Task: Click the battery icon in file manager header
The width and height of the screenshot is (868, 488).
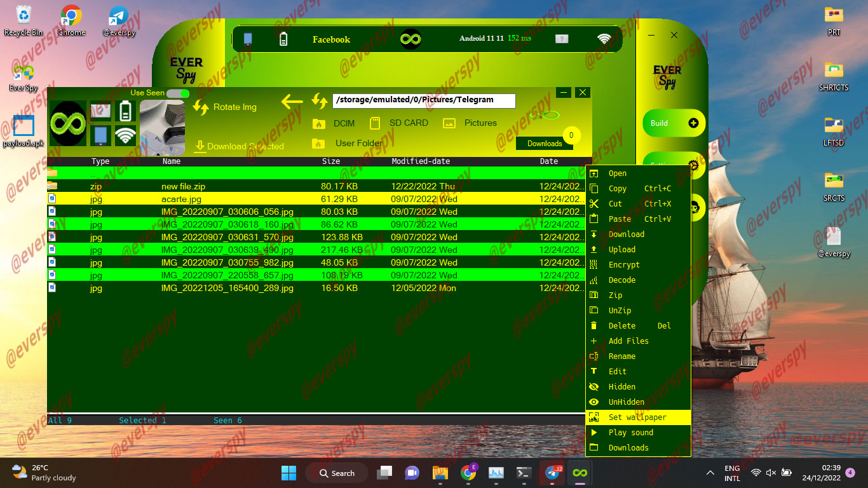Action: [126, 111]
